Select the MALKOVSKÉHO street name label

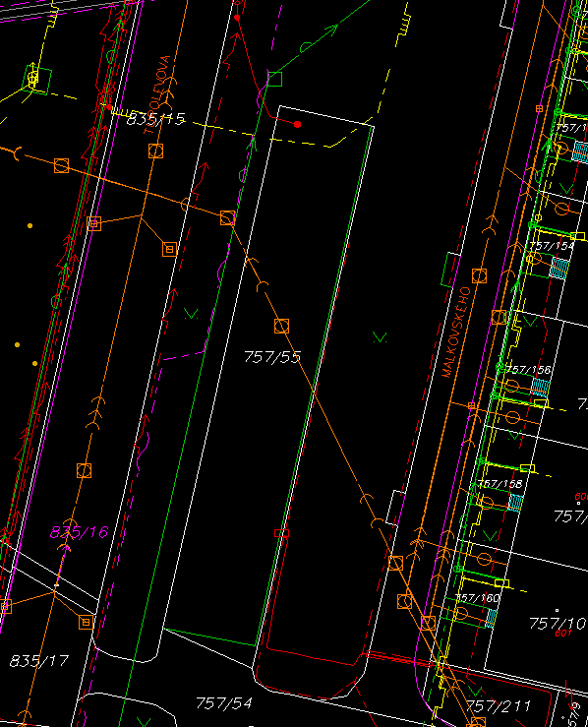coord(456,333)
